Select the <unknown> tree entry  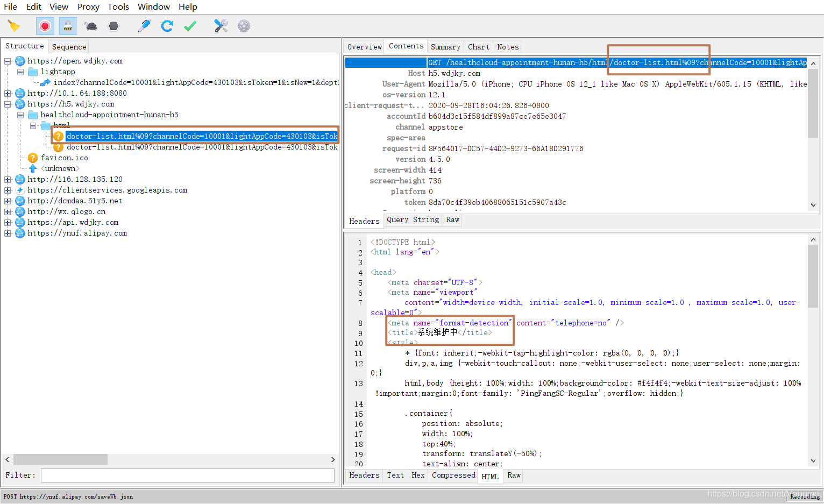60,168
